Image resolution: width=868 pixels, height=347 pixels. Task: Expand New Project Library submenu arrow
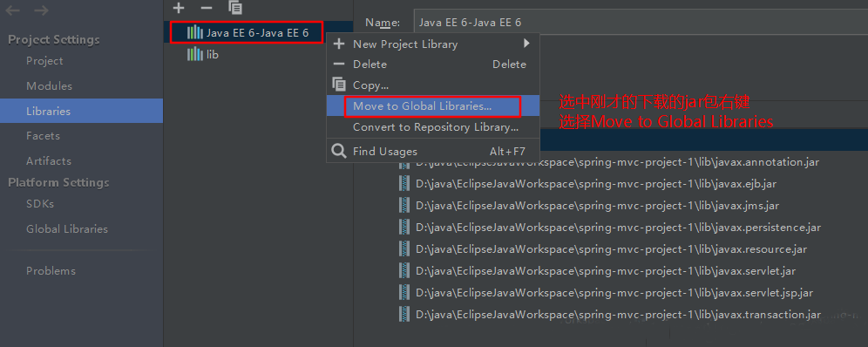tap(526, 44)
